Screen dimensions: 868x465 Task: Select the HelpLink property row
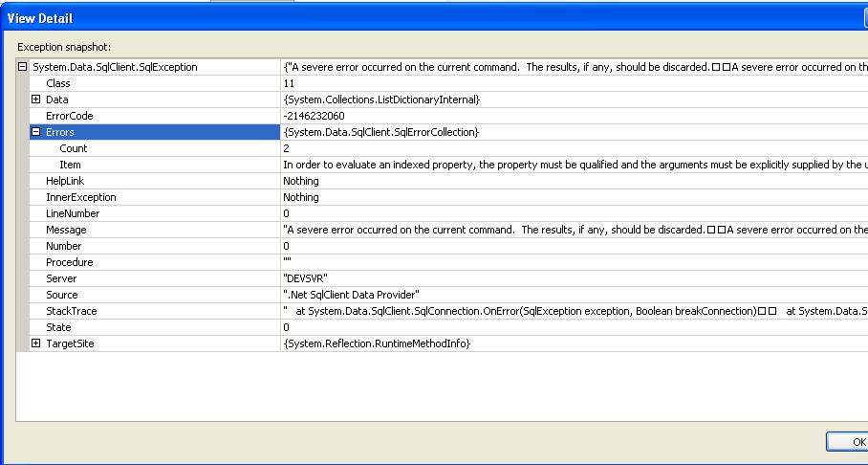66,181
